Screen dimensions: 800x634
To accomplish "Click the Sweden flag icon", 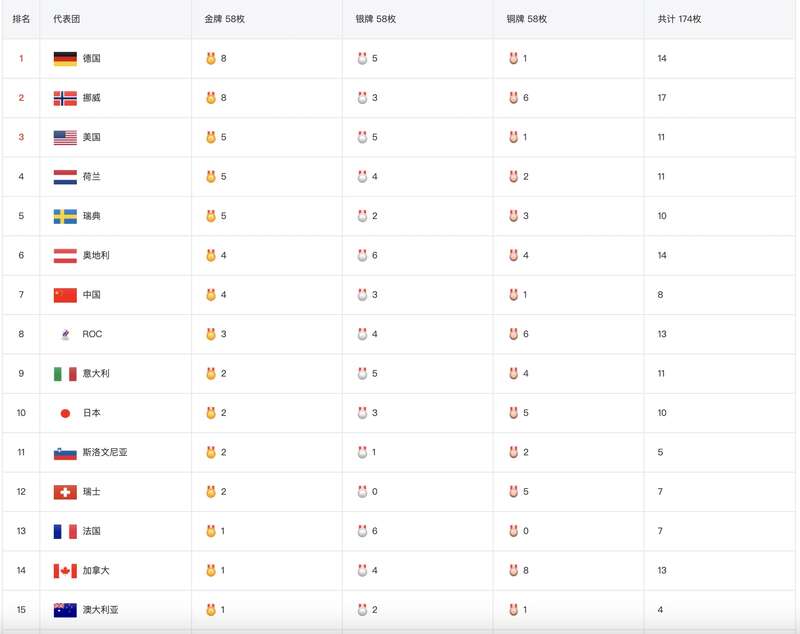I will click(x=65, y=217).
